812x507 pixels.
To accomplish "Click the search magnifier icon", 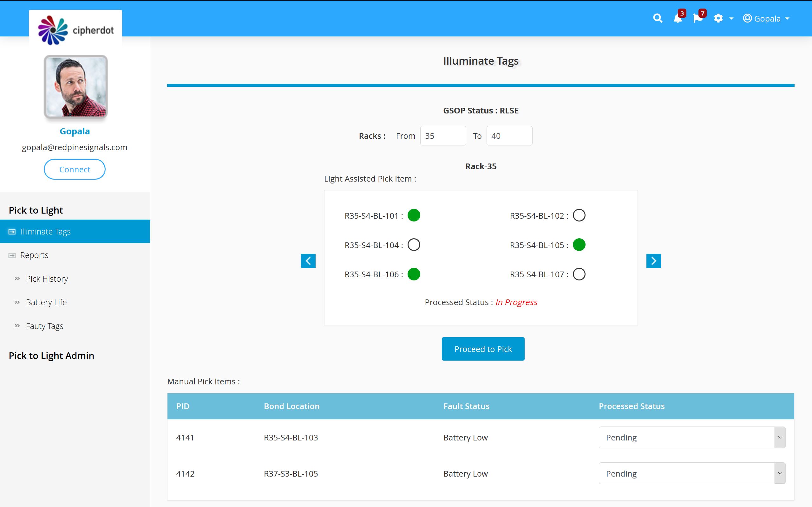I will point(658,18).
